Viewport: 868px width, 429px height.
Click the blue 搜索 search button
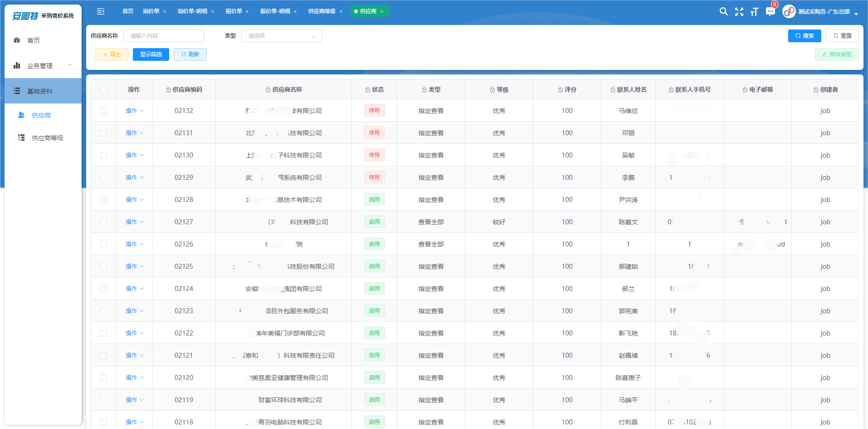coord(805,36)
